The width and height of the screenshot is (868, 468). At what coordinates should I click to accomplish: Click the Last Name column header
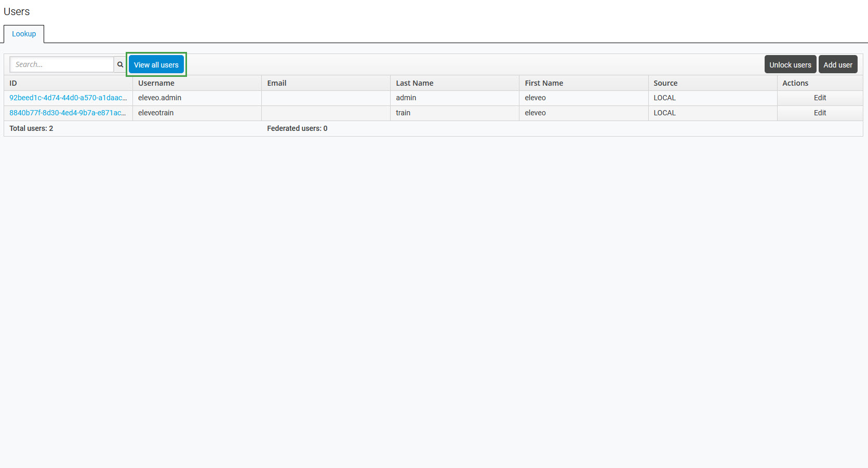point(415,83)
